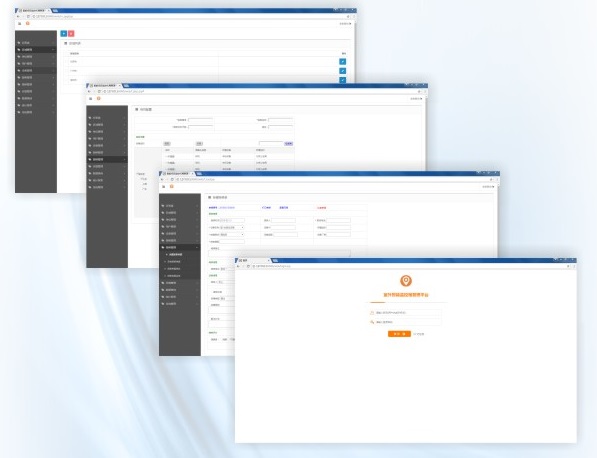Viewport: 597px width, 458px height.
Task: Click the password input field on the login page
Action: tap(405, 322)
